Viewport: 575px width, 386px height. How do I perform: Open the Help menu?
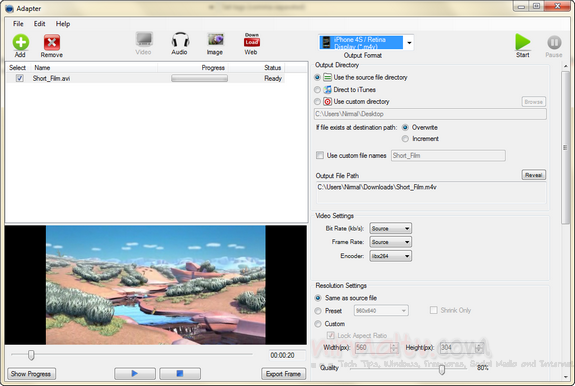63,24
